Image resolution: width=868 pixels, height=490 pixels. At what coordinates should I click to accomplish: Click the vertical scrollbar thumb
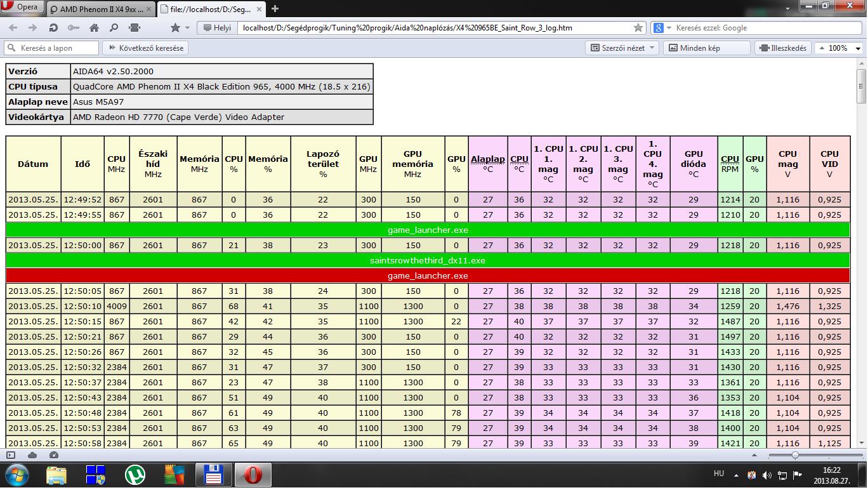[861, 86]
